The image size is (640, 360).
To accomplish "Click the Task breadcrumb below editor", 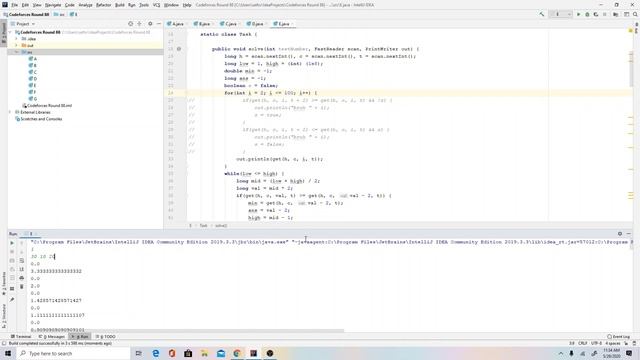I will (x=203, y=226).
